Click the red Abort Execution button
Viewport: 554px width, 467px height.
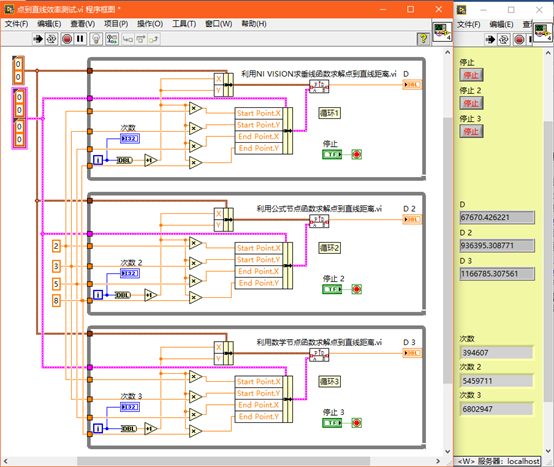tap(67, 39)
